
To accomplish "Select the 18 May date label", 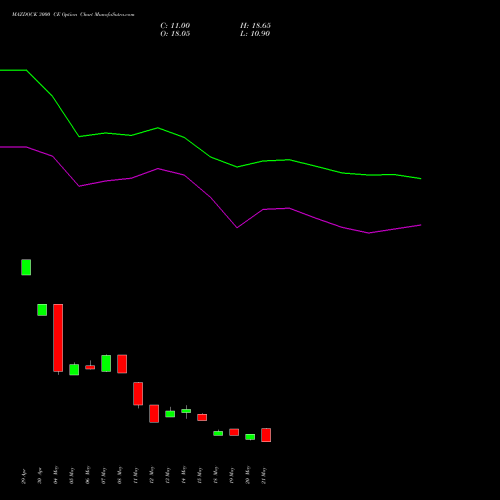I will click(216, 475).
